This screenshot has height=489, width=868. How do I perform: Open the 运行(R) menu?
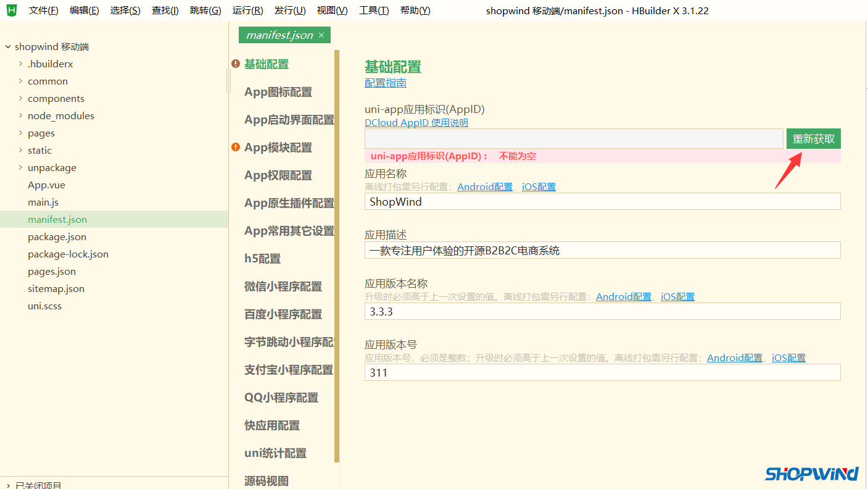point(247,10)
